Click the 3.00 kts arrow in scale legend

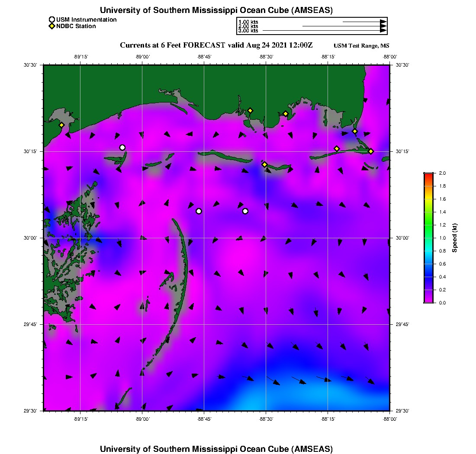pyautogui.click(x=325, y=31)
